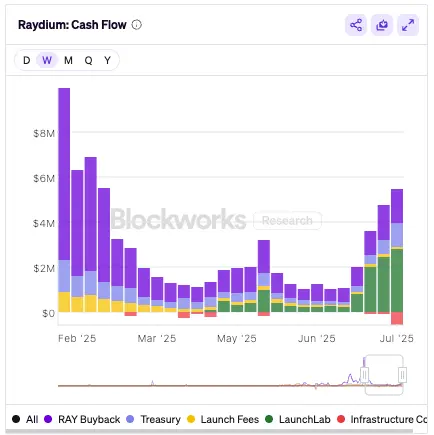This screenshot has width=434, height=435.
Task: Switch to the daily D interval
Action: [x=27, y=60]
